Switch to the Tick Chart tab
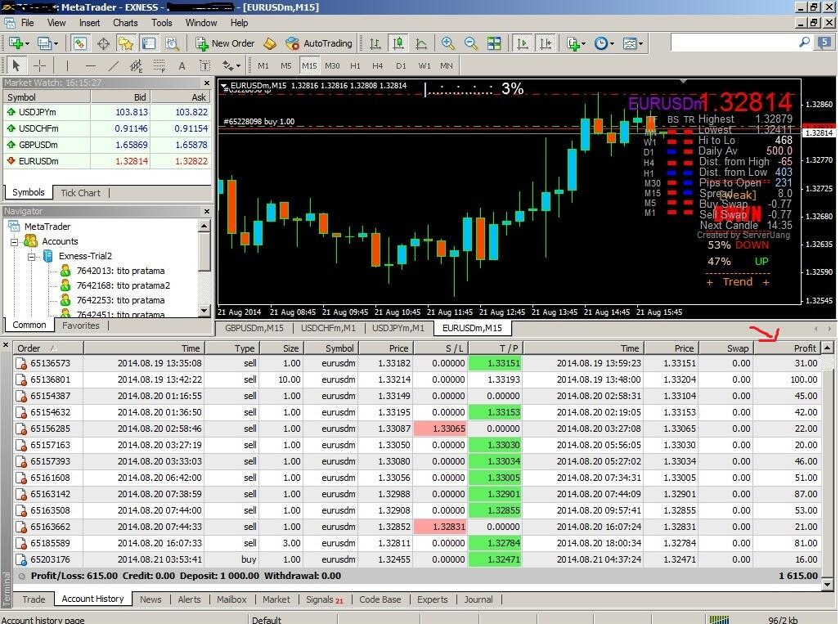The height and width of the screenshot is (624, 840). click(x=80, y=193)
